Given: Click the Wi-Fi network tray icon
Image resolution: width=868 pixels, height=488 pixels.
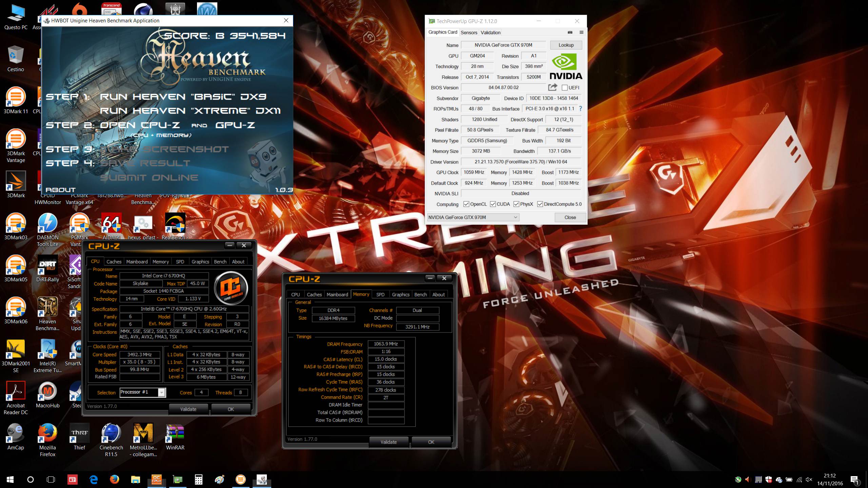Looking at the screenshot, I should 799,480.
